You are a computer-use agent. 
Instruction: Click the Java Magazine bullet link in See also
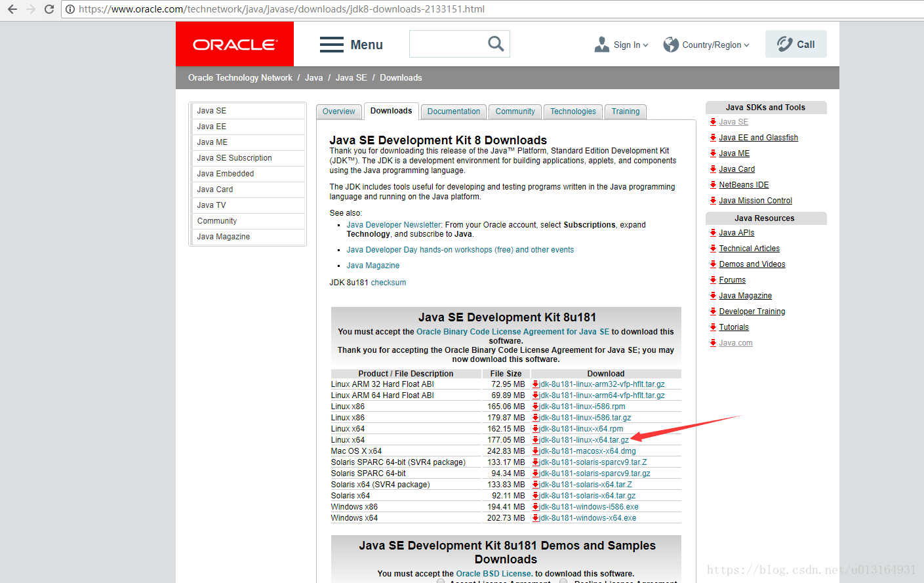coord(373,266)
